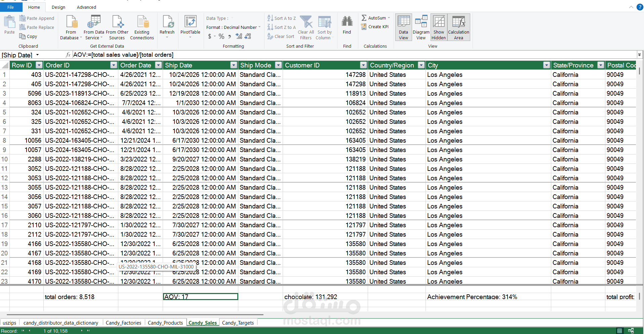Click Sort A to Z
The image size is (644, 334).
tap(282, 18)
